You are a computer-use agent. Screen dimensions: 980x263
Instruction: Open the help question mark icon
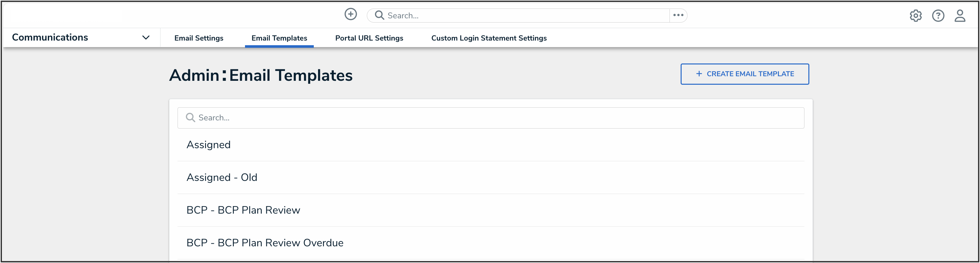938,16
